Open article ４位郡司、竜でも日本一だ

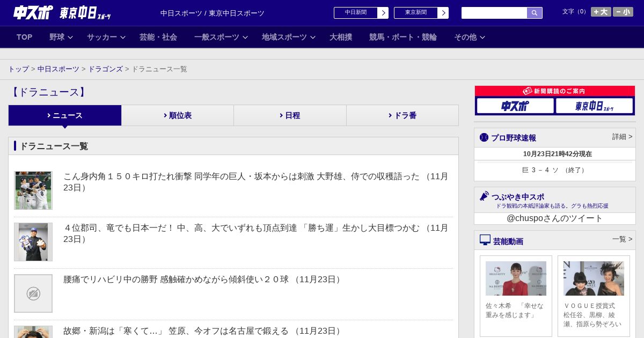(256, 233)
